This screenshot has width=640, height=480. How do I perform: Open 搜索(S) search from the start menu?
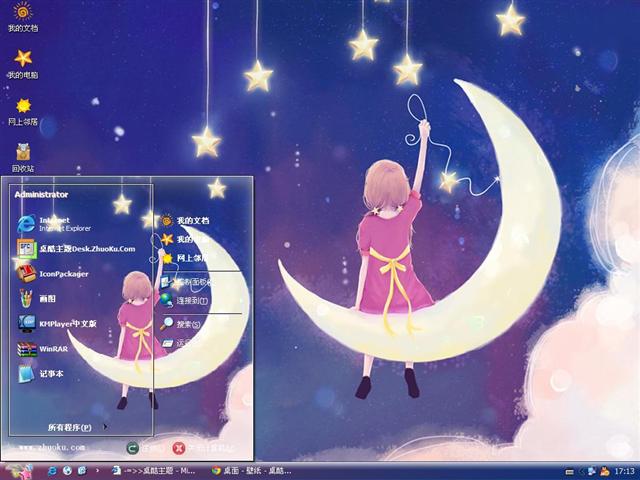click(180, 324)
